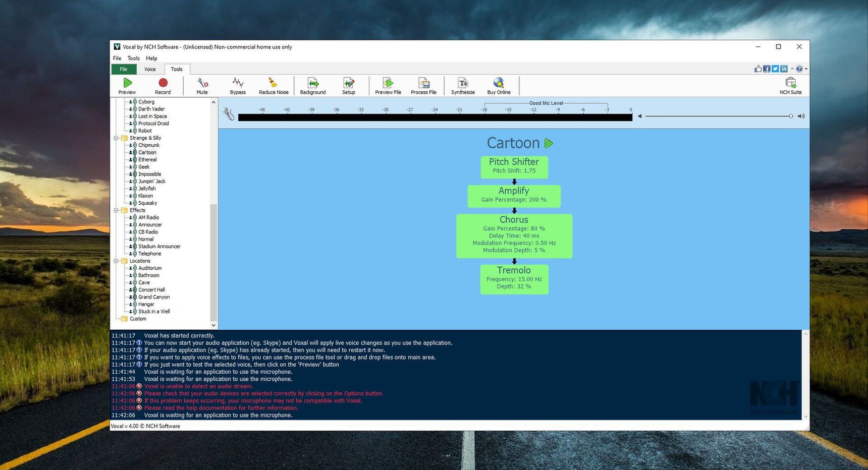868x470 pixels.
Task: Play the Cartoon voice preview arrow
Action: coord(549,143)
